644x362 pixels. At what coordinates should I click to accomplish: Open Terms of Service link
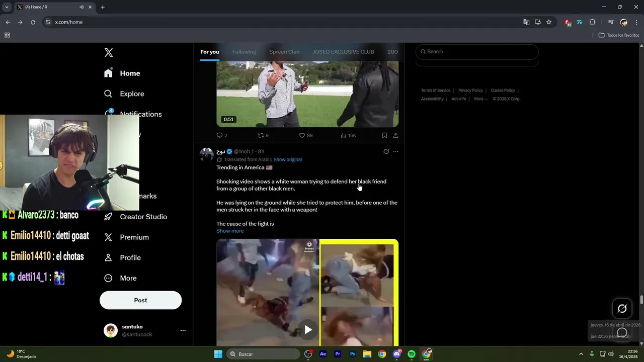(x=436, y=90)
